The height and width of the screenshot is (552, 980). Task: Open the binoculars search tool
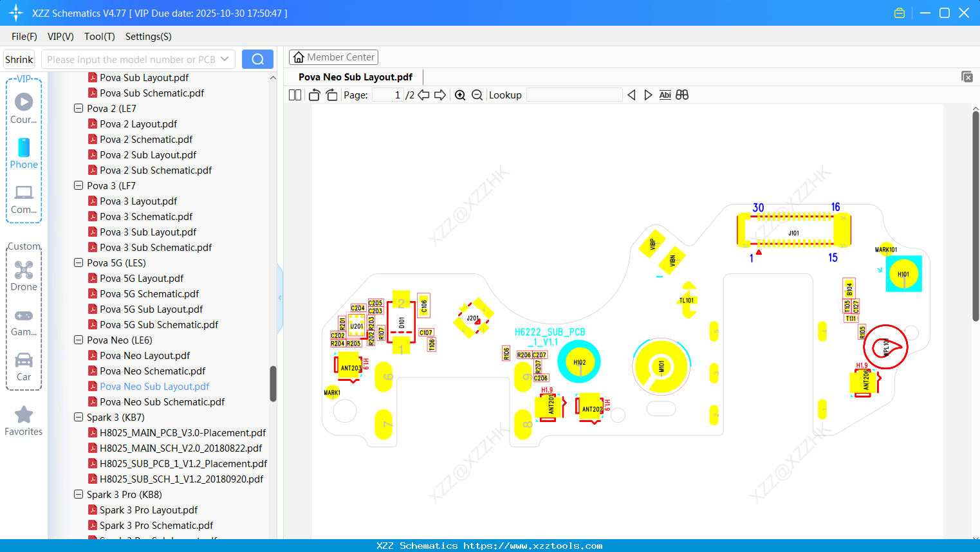coord(682,95)
